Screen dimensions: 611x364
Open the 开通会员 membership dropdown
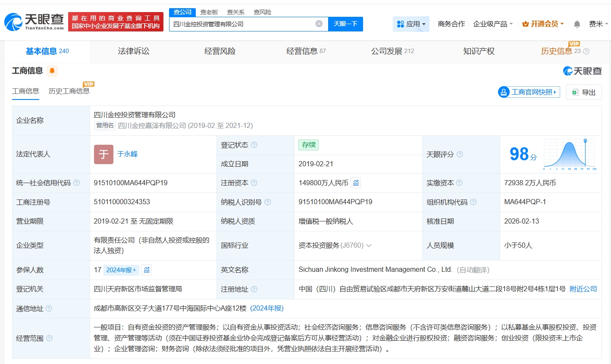click(x=543, y=24)
